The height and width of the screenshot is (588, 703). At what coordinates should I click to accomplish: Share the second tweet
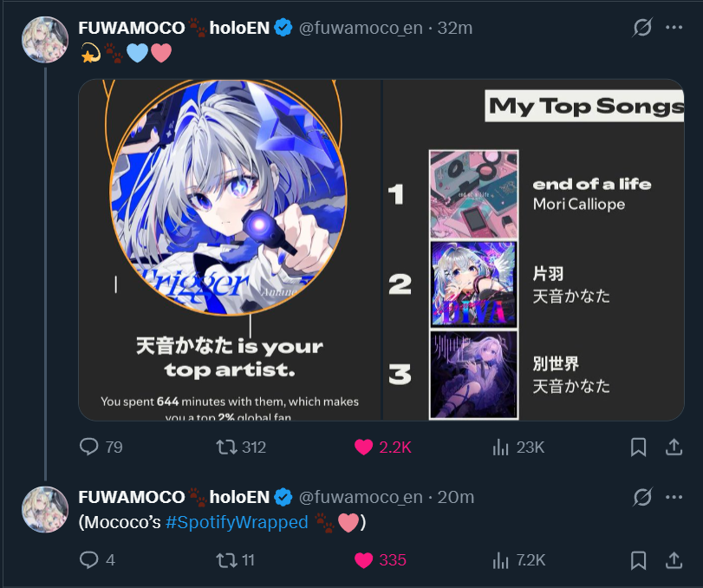[674, 560]
